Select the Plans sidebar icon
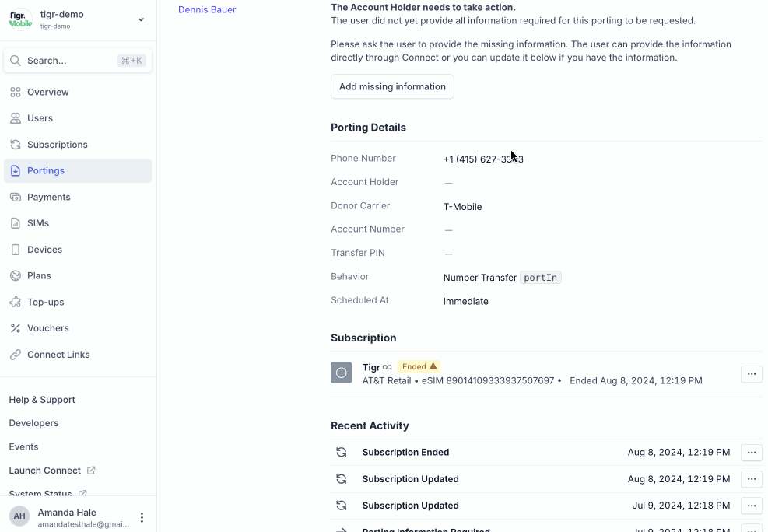The image size is (768, 532). pyautogui.click(x=14, y=275)
